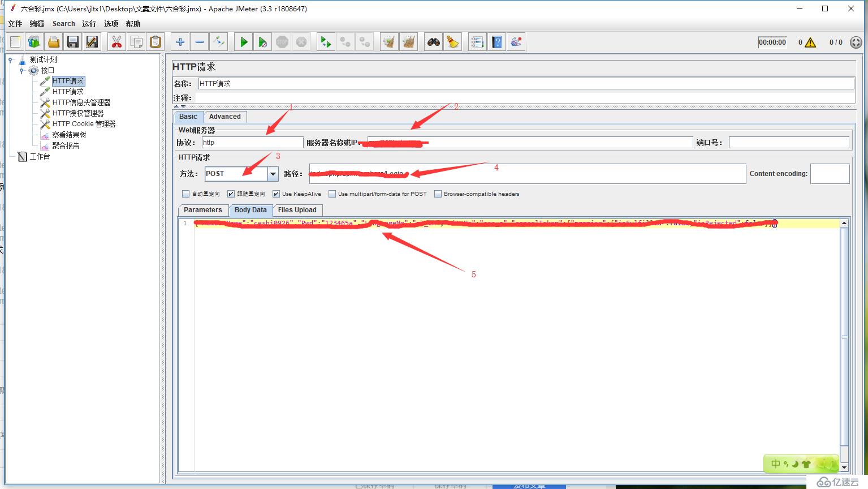Open the Function Helper list icon

pyautogui.click(x=477, y=42)
